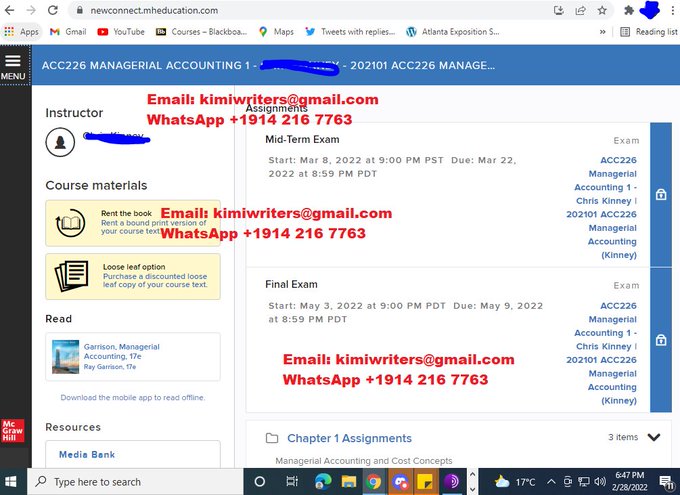Click the McGraw Hill logo
680x495 pixels.
(13, 430)
